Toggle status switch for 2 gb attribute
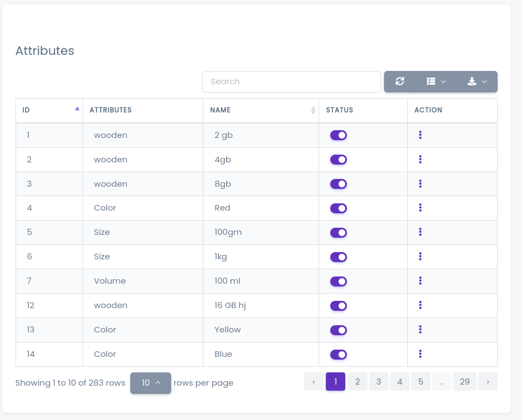Image resolution: width=522 pixels, height=420 pixels. pos(338,135)
